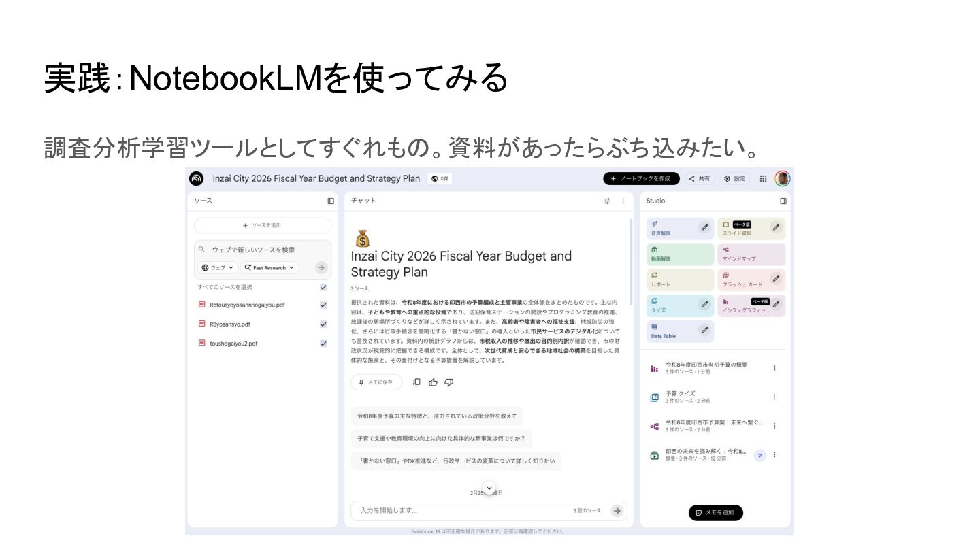Uncheck the R8tousyoyosannnogaiyou.pdf source checkbox
The image size is (980, 551).
tap(323, 305)
